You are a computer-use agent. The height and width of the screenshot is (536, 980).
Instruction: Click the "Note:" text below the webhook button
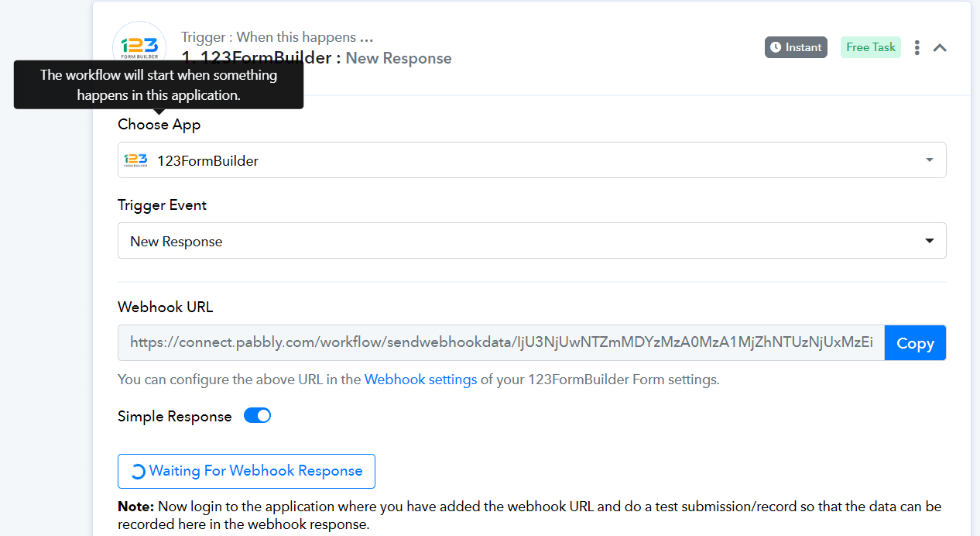tap(136, 507)
